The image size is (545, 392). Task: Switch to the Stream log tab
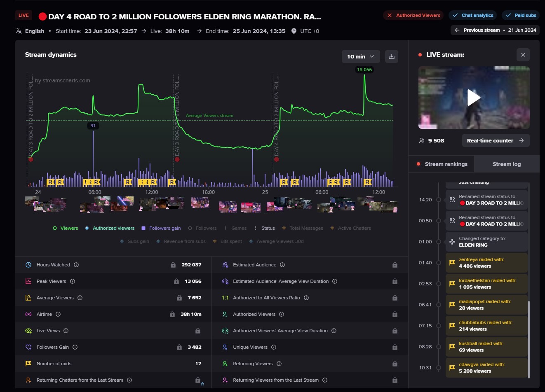point(506,164)
